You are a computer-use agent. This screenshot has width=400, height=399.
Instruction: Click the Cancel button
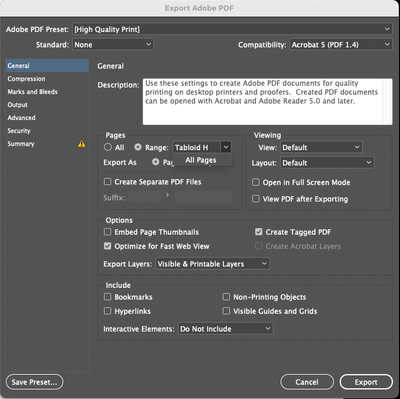(307, 382)
